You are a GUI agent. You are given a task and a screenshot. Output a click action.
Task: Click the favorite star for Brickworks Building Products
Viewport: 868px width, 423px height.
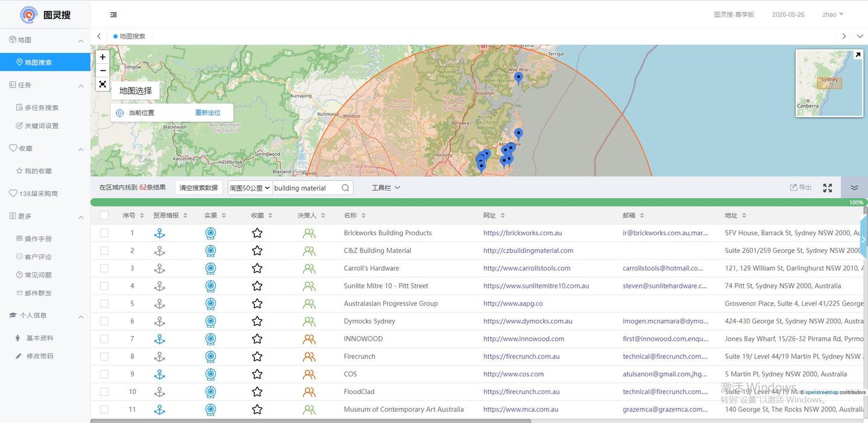click(x=257, y=233)
